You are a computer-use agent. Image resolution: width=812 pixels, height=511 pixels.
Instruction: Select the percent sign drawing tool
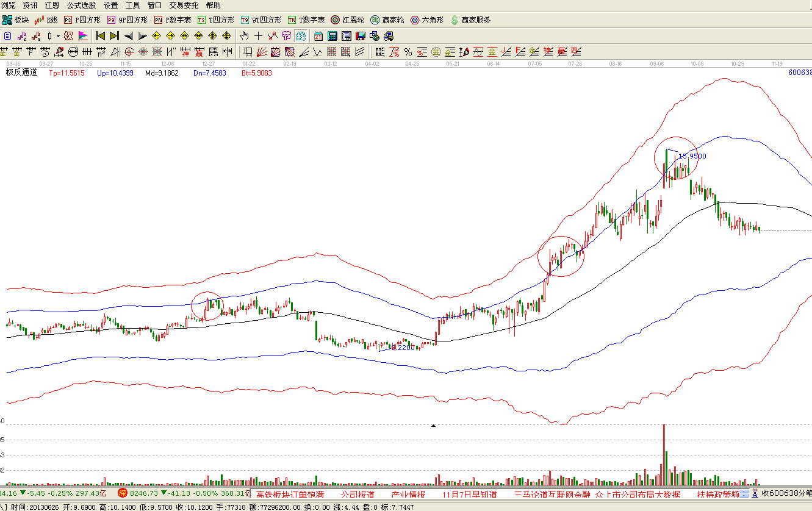(408, 51)
